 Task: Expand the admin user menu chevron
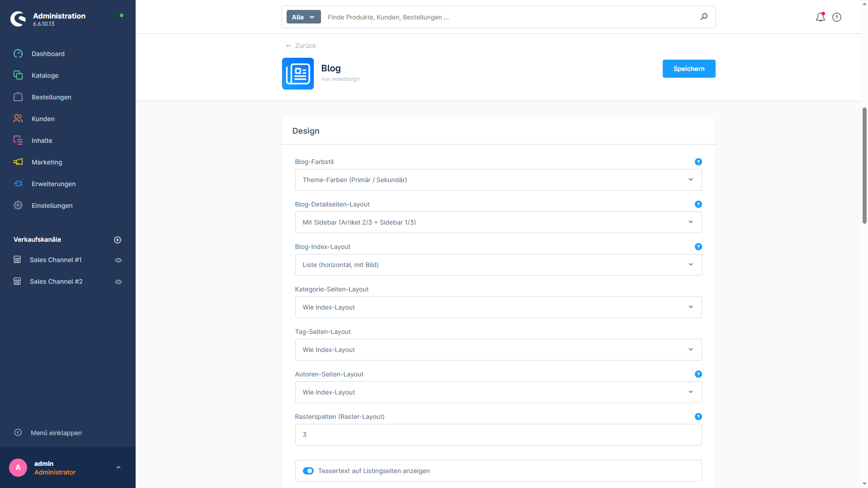pyautogui.click(x=118, y=468)
